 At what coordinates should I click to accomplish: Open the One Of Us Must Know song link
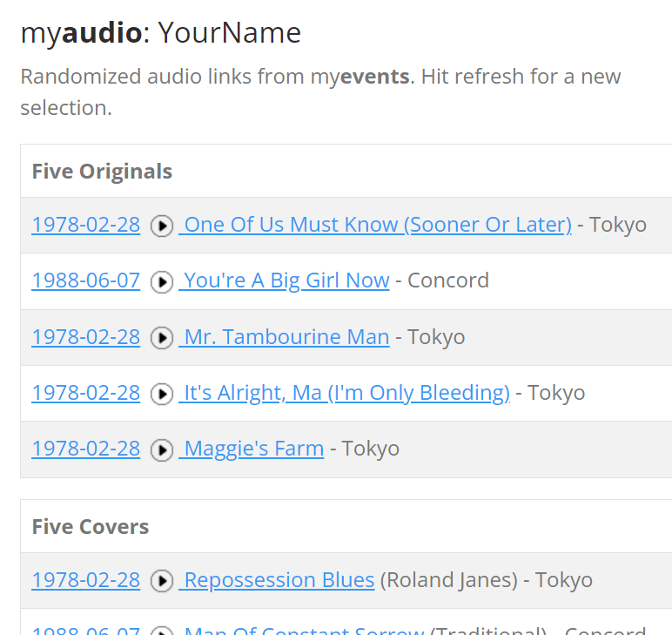tap(378, 225)
